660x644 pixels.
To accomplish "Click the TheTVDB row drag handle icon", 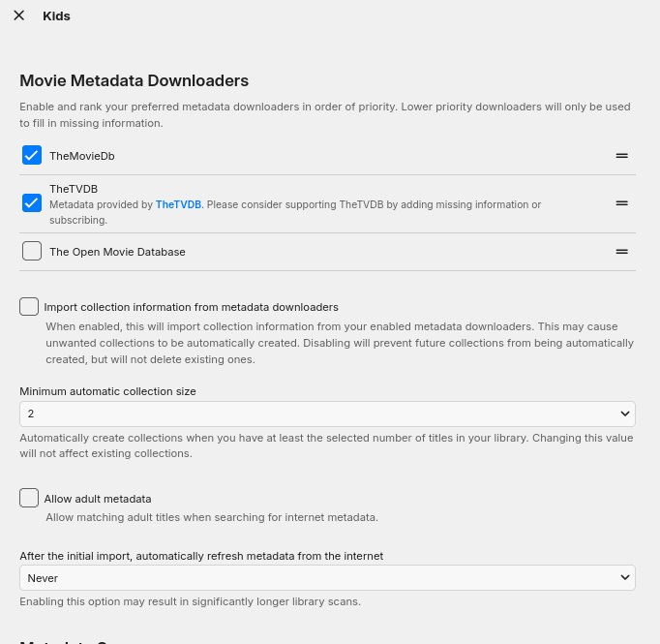I will 622,203.
